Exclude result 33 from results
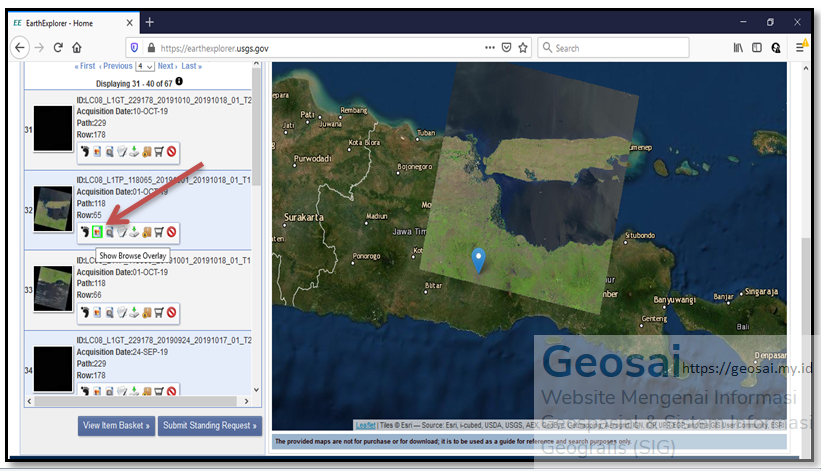821x471 pixels. pos(171,312)
